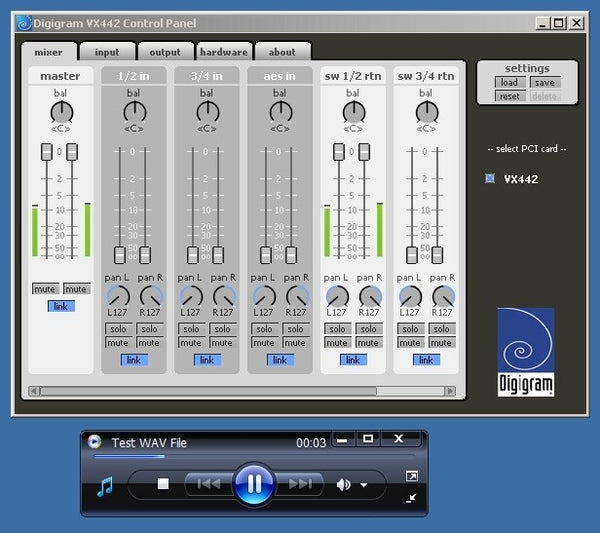Open the volume dropdown arrow
The width and height of the screenshot is (600, 533).
click(363, 485)
